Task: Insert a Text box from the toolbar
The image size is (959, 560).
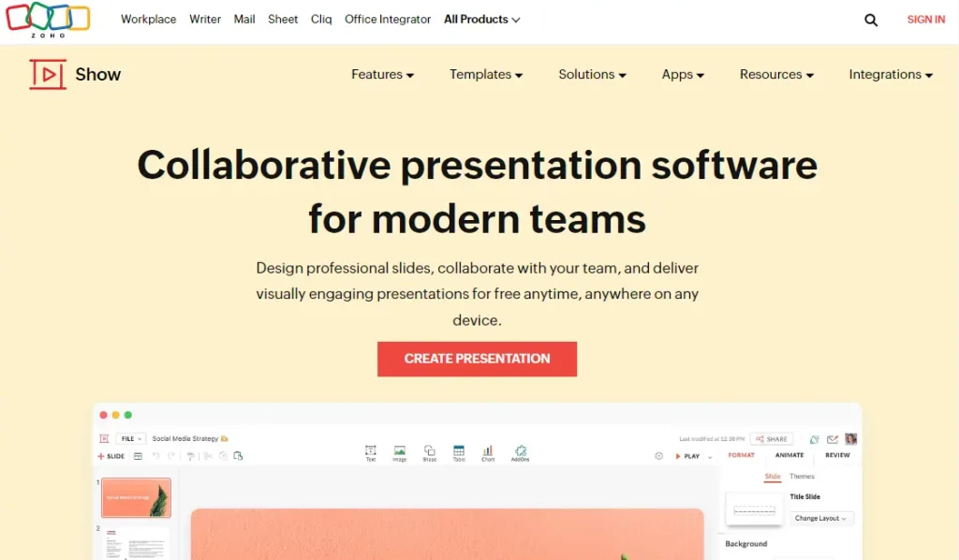Action: (371, 451)
